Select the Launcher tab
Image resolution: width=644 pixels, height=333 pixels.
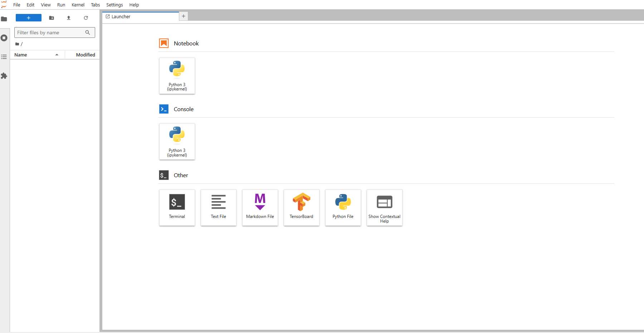click(x=141, y=16)
